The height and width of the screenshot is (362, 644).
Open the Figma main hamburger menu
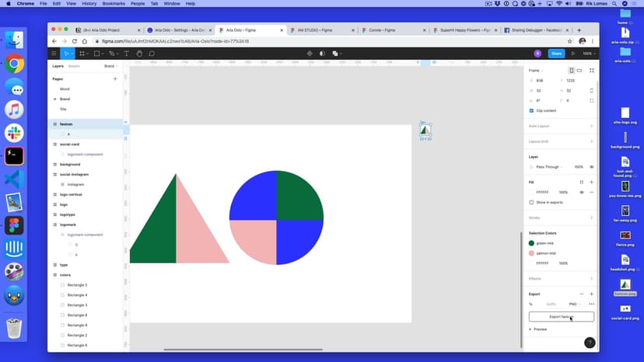click(54, 54)
